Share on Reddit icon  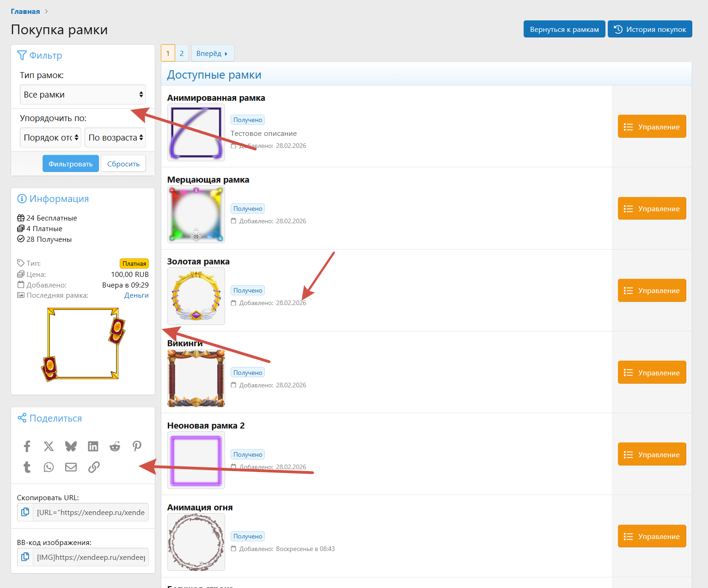click(115, 446)
